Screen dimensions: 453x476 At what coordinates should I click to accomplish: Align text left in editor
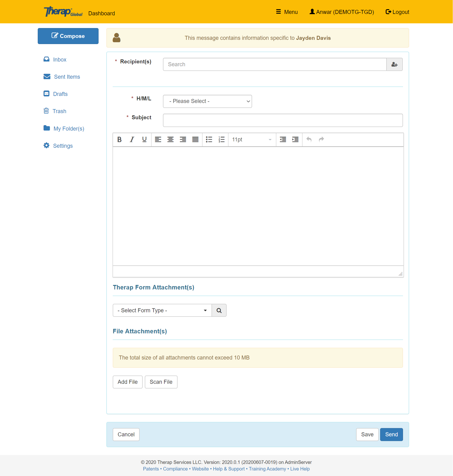158,140
